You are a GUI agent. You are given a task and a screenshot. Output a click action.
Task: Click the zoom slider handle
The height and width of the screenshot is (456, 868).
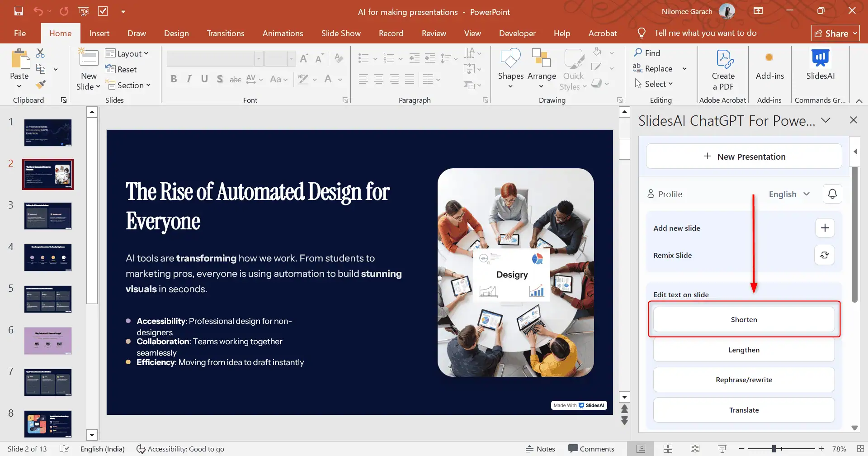click(774, 449)
